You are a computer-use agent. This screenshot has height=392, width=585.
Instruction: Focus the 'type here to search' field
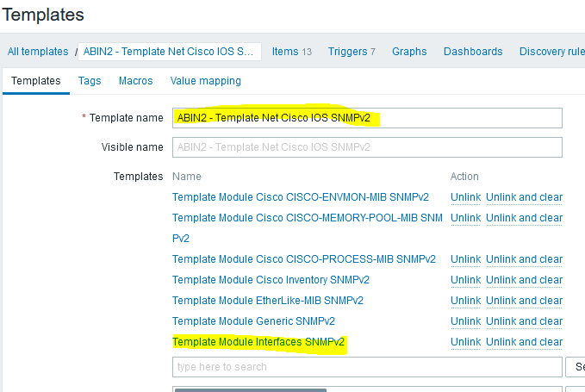coord(367,367)
